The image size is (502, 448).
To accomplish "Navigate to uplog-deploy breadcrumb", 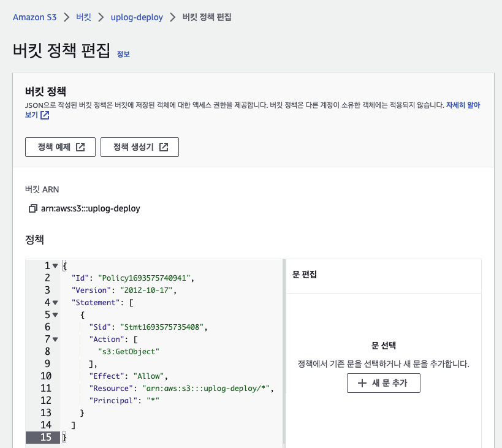I will coord(137,17).
